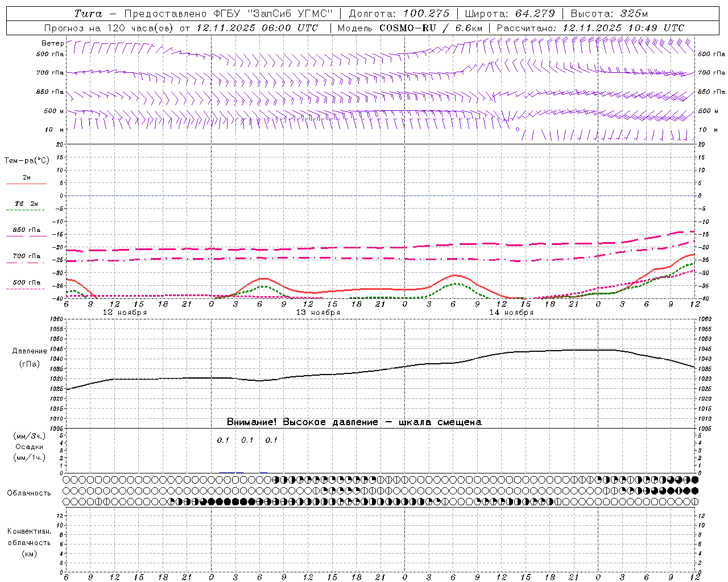Image resolution: width=728 pixels, height=582 pixels.
Task: Click the high pressure warning "Внимание! Высокое давление"
Action: point(303,422)
